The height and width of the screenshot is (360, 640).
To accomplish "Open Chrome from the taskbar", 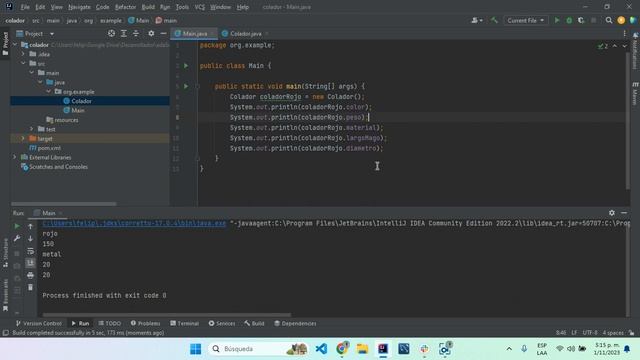I will pos(342,349).
